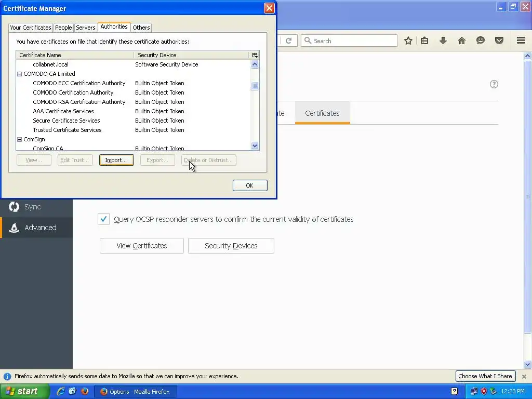
Task: Open the help question mark in Options
Action: (494, 84)
